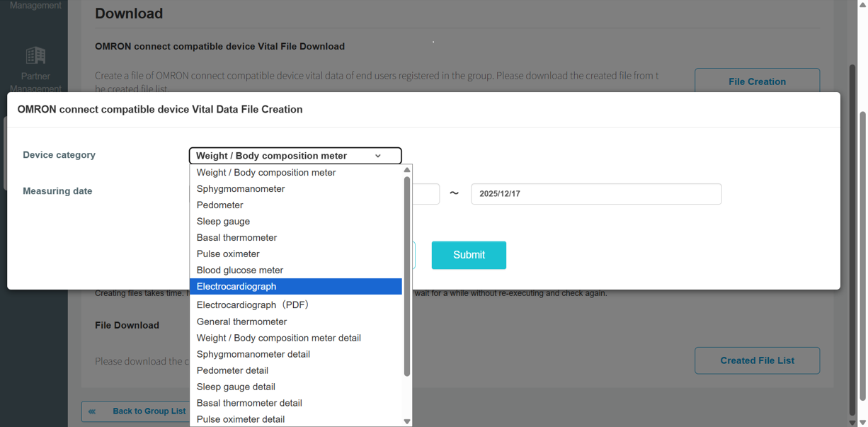Image resolution: width=868 pixels, height=427 pixels.
Task: Choose Sphygmomanometer from the list
Action: pos(296,189)
